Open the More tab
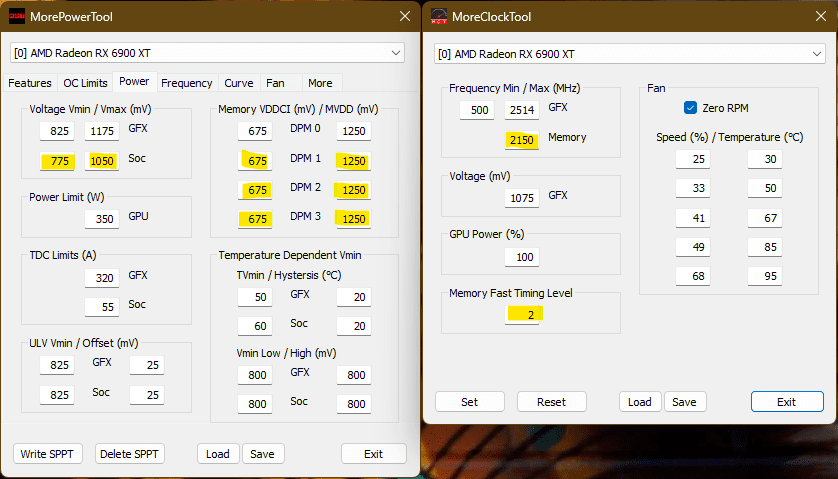This screenshot has width=838, height=479. (320, 83)
